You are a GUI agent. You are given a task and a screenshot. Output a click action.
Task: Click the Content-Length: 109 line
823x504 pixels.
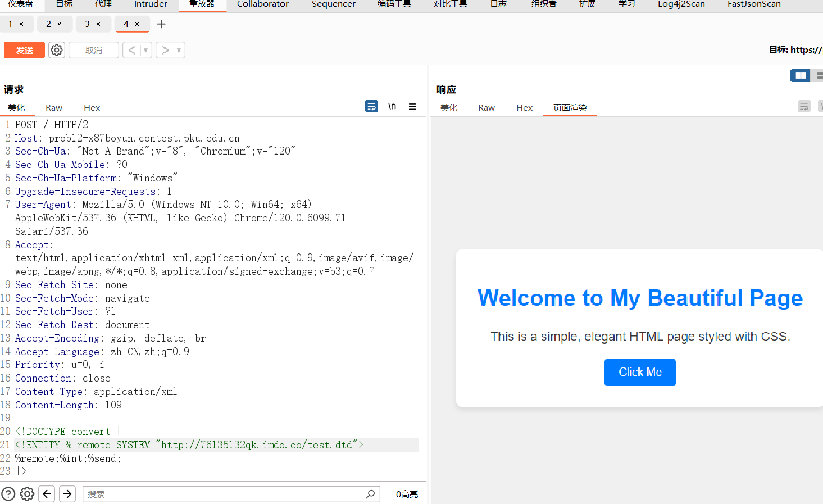[x=69, y=405]
